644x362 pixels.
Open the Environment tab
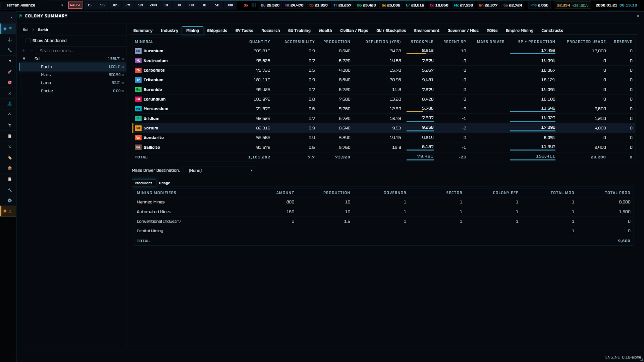[x=427, y=31]
